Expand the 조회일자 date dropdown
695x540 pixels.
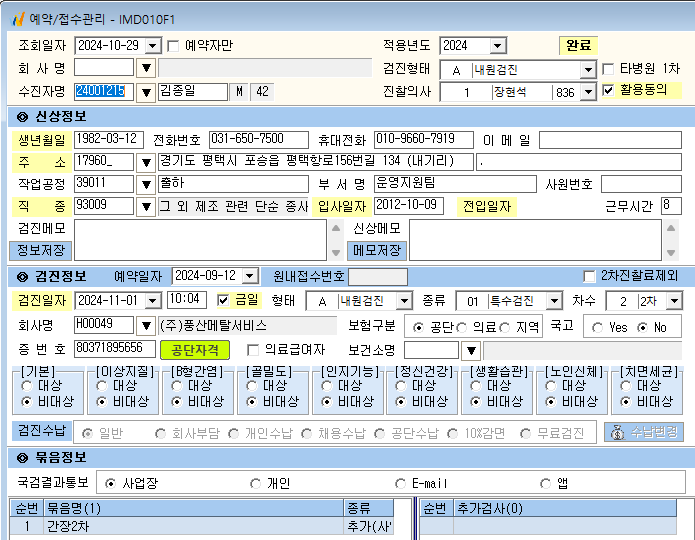coord(153,46)
